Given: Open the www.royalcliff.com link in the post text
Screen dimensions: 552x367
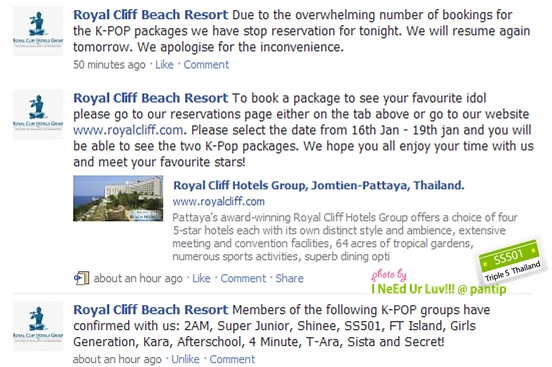Looking at the screenshot, I should (128, 130).
